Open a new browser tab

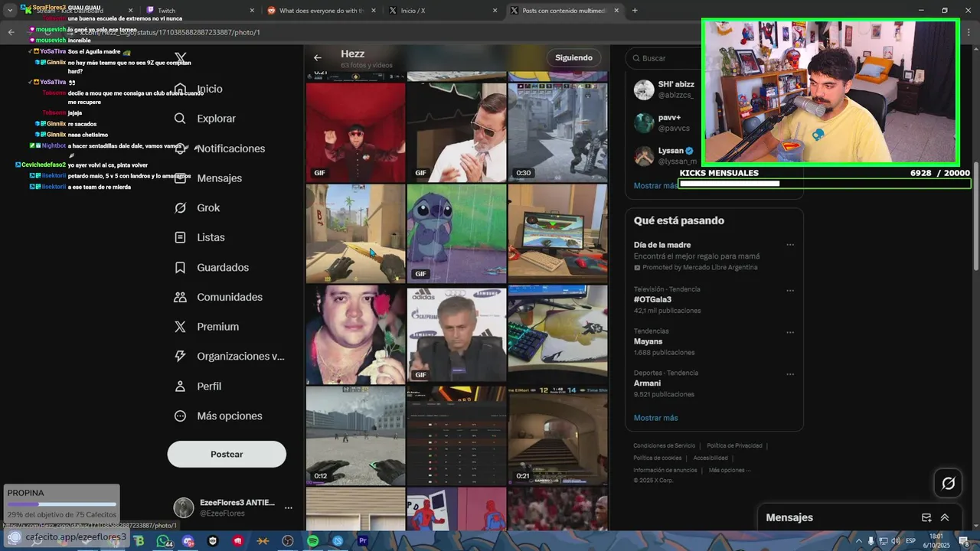point(635,11)
